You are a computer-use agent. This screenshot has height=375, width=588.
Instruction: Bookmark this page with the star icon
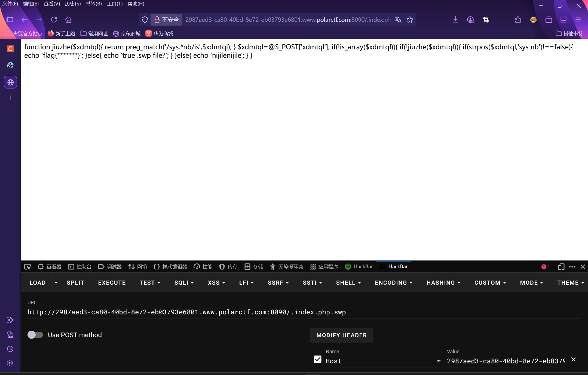pos(410,20)
